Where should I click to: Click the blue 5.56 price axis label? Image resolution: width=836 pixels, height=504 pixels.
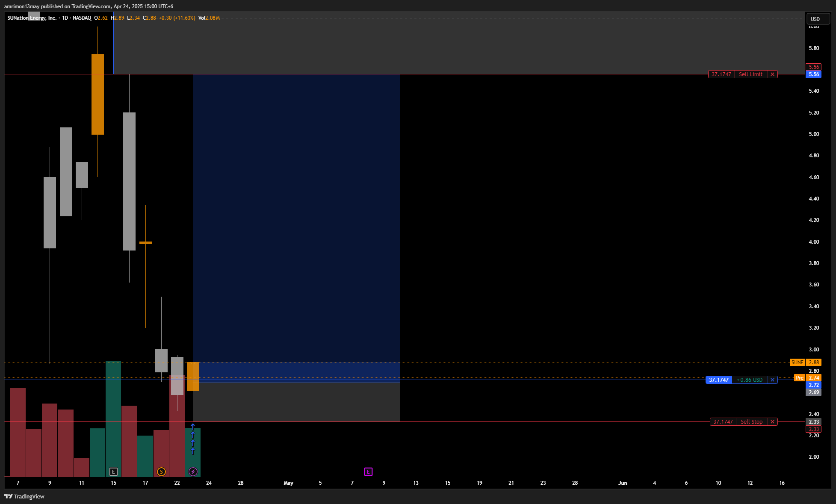[813, 74]
